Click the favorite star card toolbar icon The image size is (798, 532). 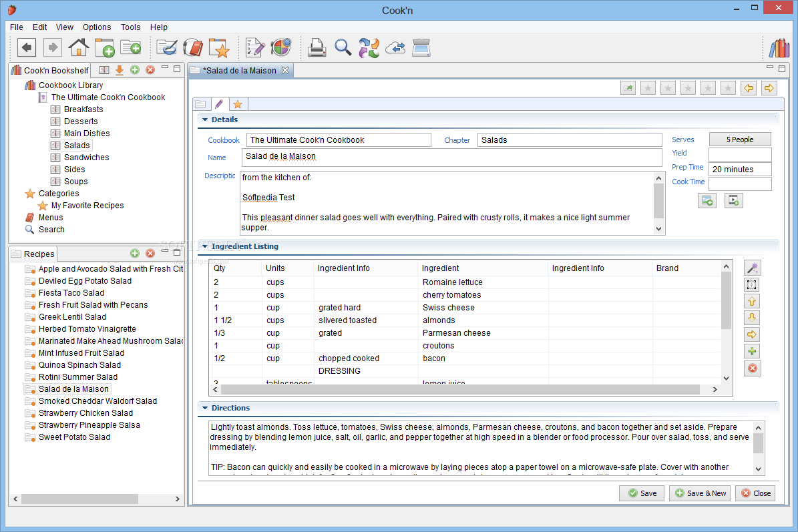[219, 48]
